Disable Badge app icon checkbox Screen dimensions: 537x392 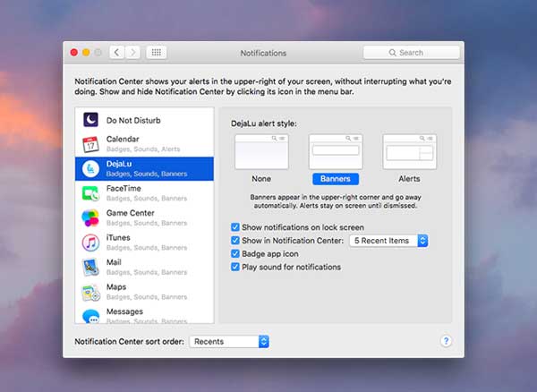click(x=235, y=253)
